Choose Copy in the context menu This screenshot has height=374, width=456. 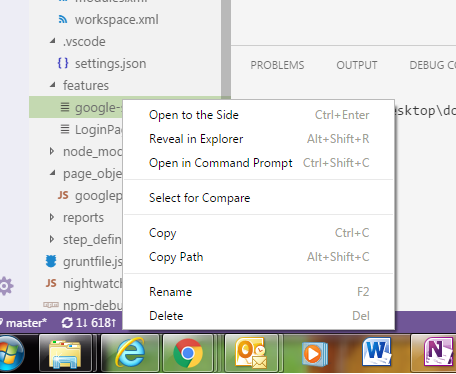click(x=259, y=233)
